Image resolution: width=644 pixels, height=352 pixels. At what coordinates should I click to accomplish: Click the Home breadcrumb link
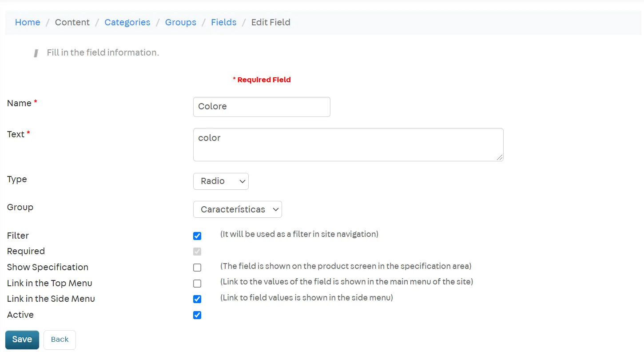[28, 22]
